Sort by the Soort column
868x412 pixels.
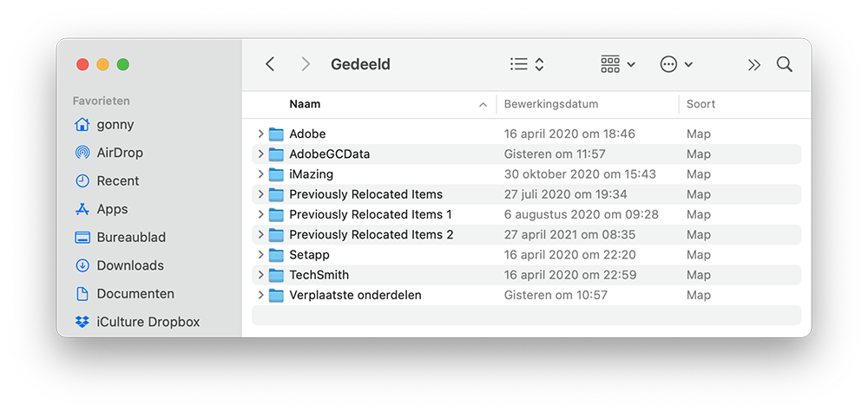coord(700,104)
